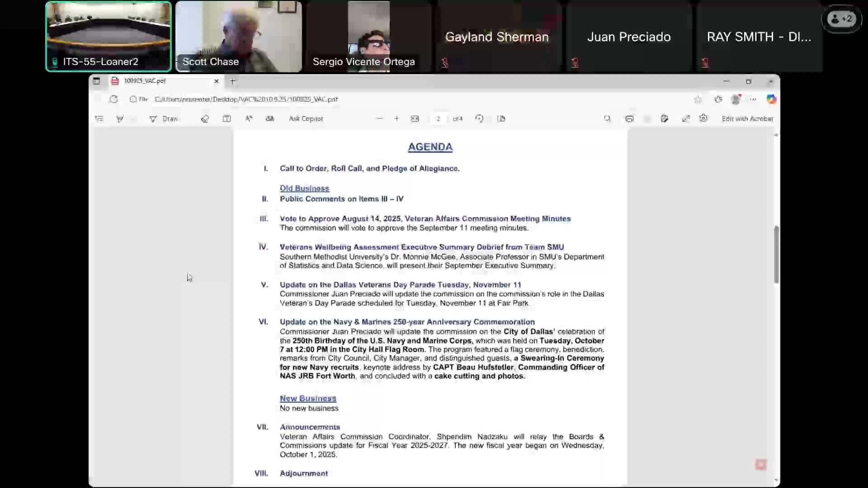Expand the highlight color dropdown arrow
Screen dimensions: 868x488
(x=133, y=119)
